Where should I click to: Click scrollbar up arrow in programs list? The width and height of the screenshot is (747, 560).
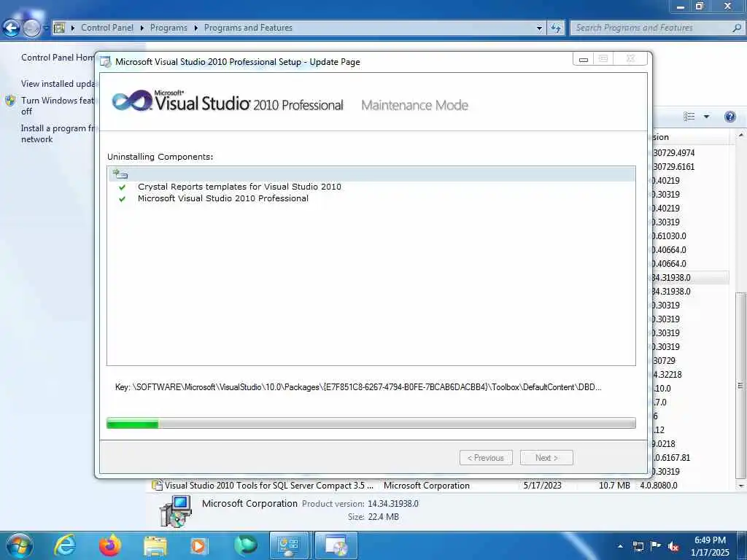point(740,136)
